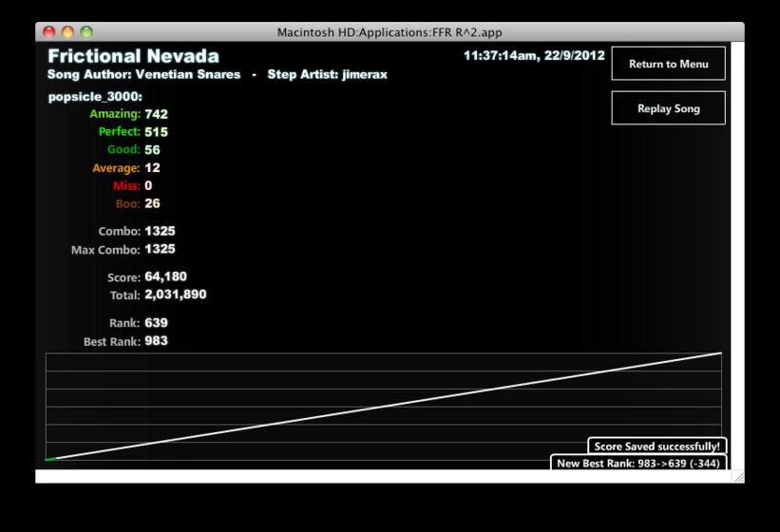Click the window resize grip corner
This screenshot has height=532, width=780.
[x=739, y=477]
